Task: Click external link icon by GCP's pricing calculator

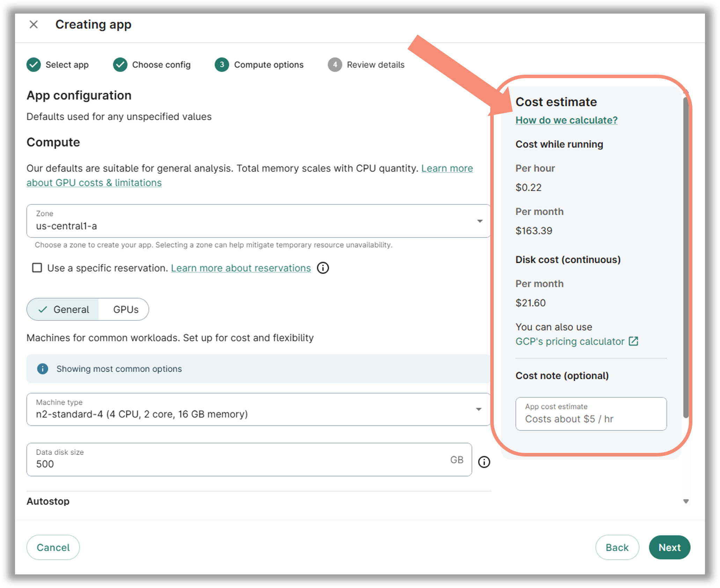Action: tap(633, 341)
